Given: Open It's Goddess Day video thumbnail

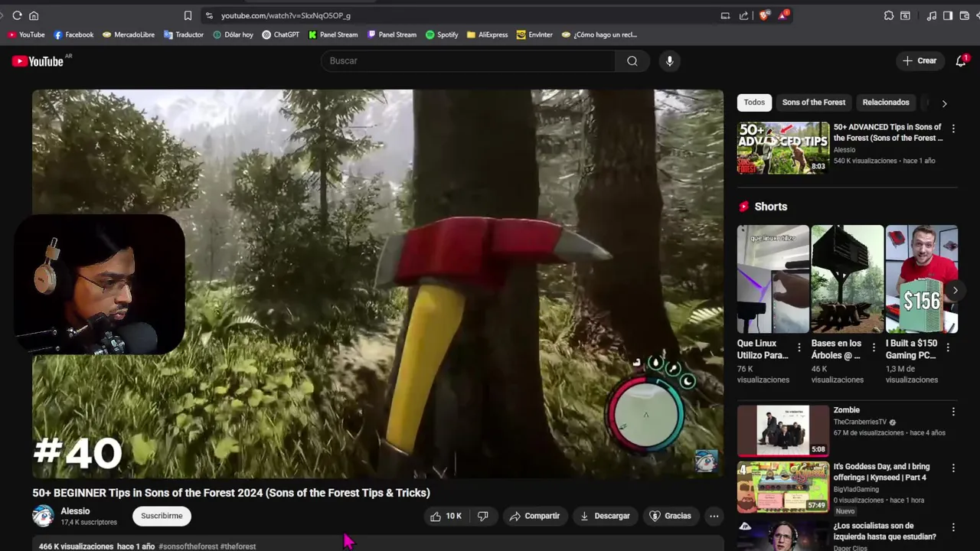Looking at the screenshot, I should [782, 487].
